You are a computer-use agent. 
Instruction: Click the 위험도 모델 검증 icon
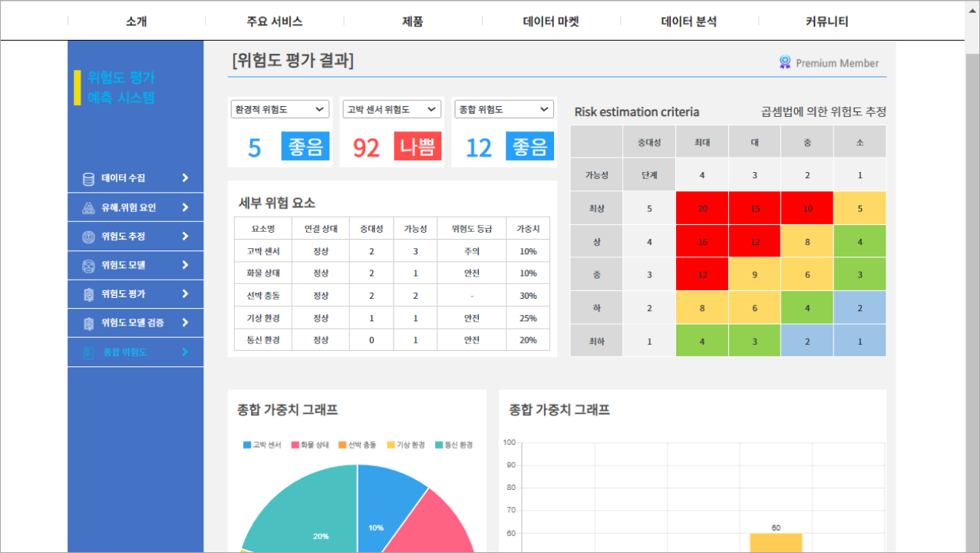[x=88, y=323]
